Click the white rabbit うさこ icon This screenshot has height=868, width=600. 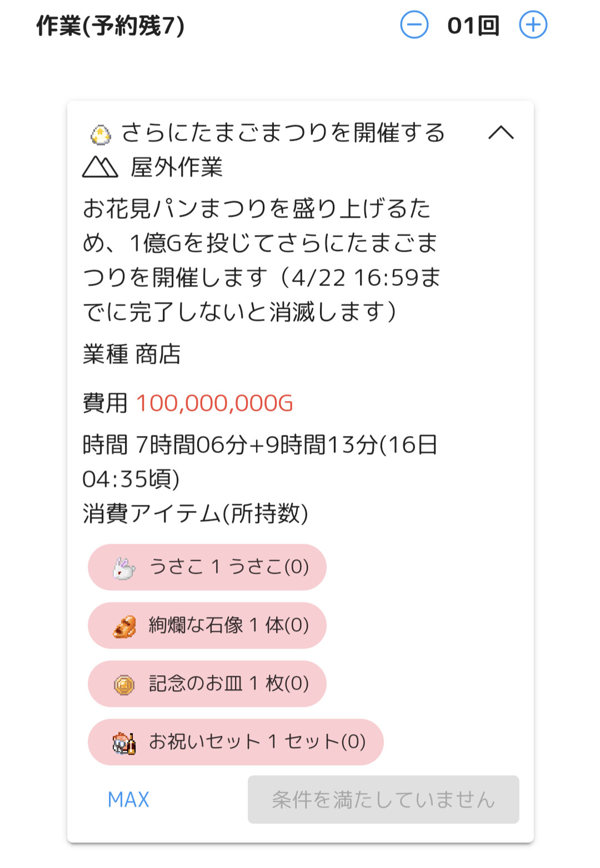pyautogui.click(x=124, y=568)
